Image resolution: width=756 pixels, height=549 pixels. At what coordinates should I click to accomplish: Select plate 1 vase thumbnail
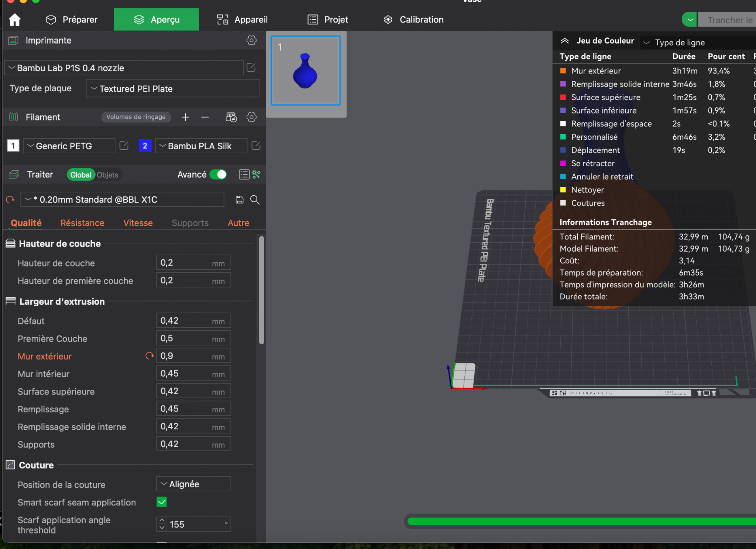tap(306, 71)
